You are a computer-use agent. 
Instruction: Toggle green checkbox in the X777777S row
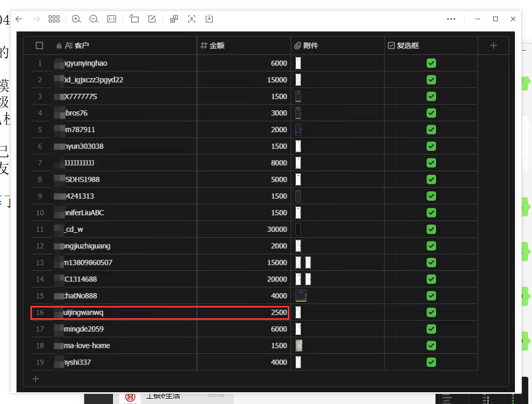coord(431,96)
